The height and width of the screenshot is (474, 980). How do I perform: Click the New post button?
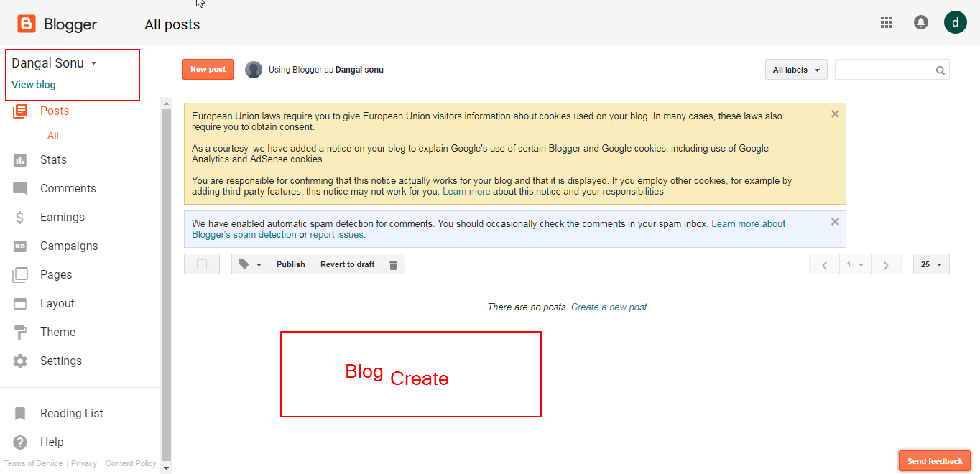tap(208, 70)
